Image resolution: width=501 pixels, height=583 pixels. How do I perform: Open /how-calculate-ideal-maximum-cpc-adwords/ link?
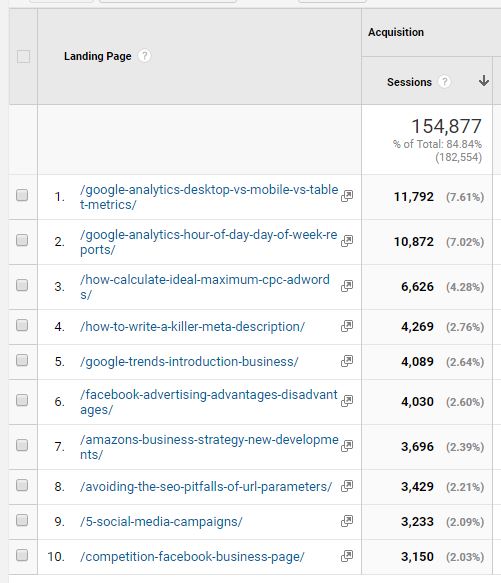tap(205, 287)
